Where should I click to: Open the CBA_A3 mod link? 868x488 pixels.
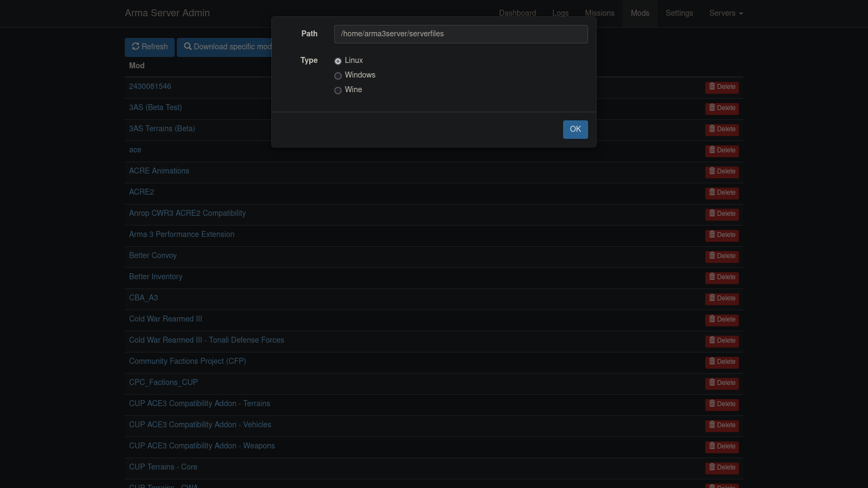tap(143, 298)
